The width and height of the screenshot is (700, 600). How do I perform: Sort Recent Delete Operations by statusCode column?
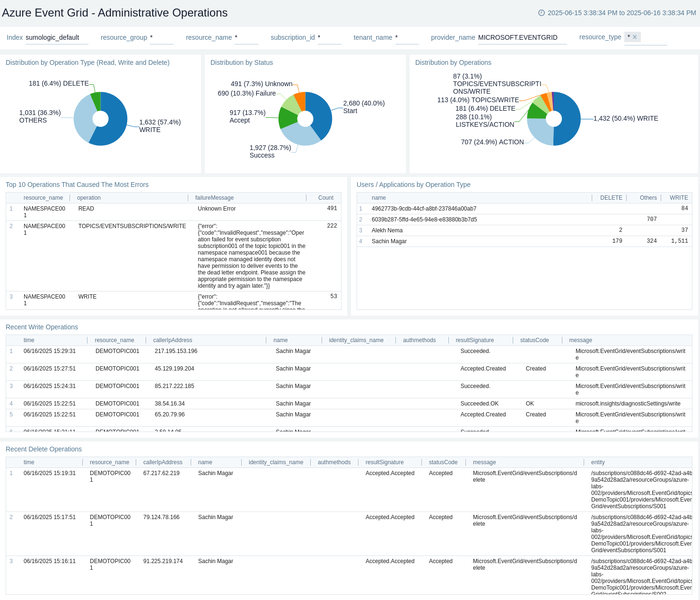[x=443, y=462]
